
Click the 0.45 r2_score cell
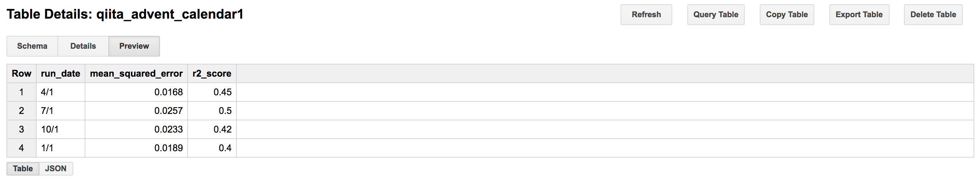222,92
